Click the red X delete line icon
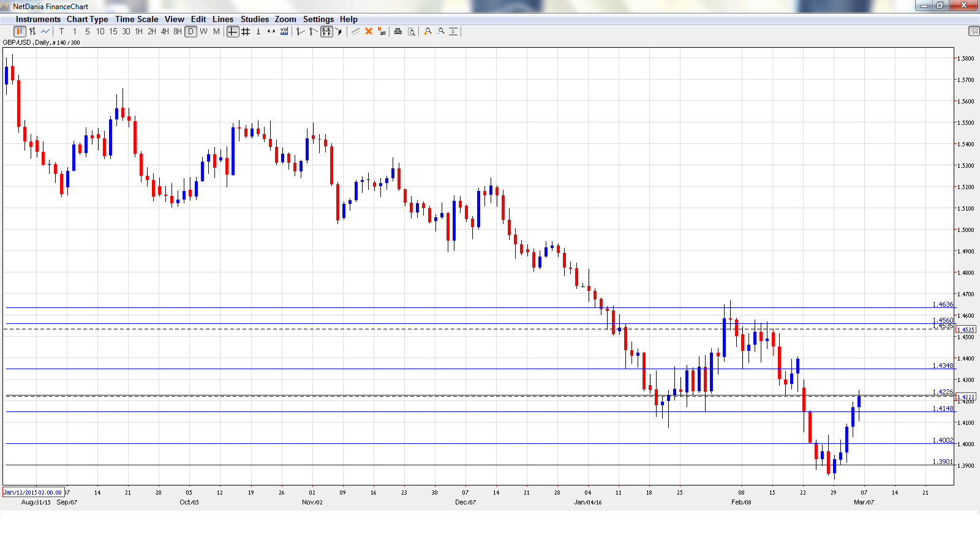This screenshot has width=980, height=551. [369, 31]
